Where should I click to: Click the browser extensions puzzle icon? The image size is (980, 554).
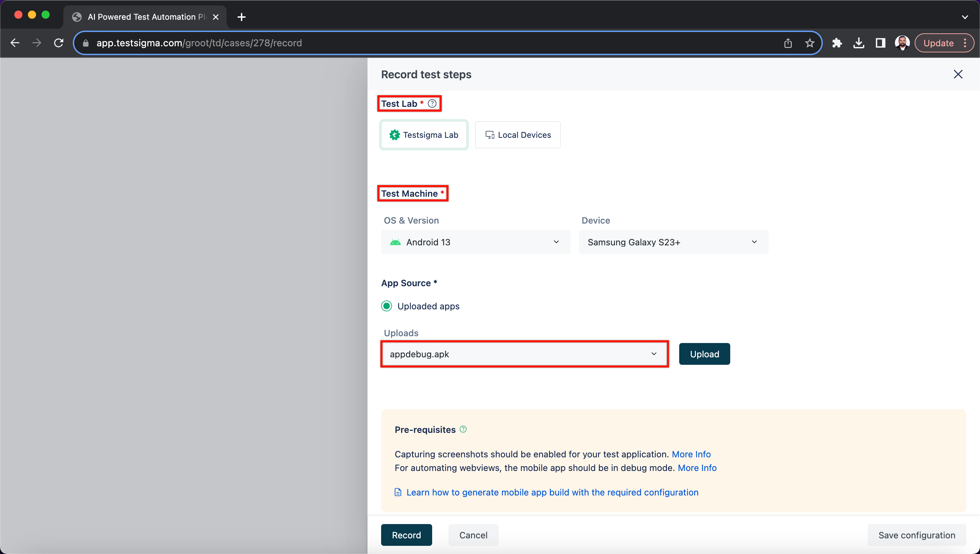click(x=837, y=43)
